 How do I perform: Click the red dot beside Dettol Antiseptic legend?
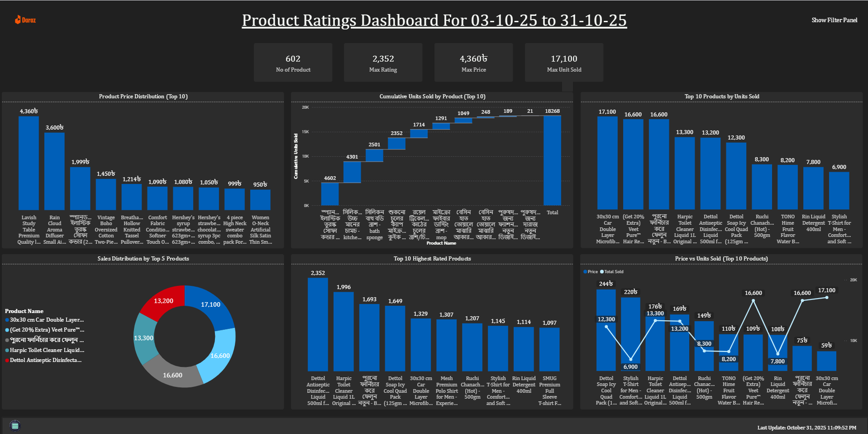click(x=7, y=361)
